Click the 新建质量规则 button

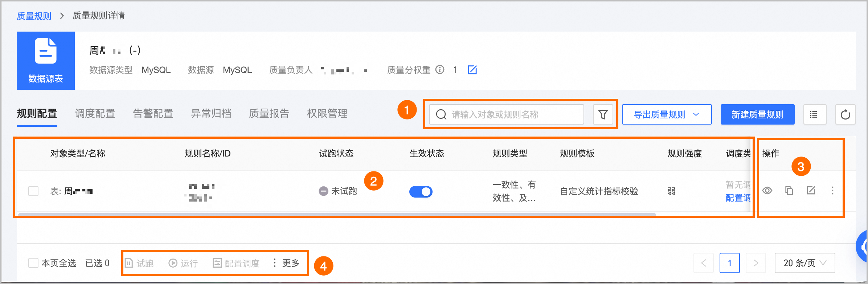click(x=757, y=115)
